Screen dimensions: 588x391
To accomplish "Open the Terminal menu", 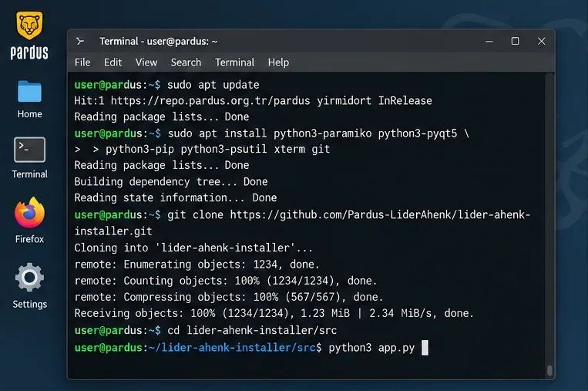I will 235,62.
